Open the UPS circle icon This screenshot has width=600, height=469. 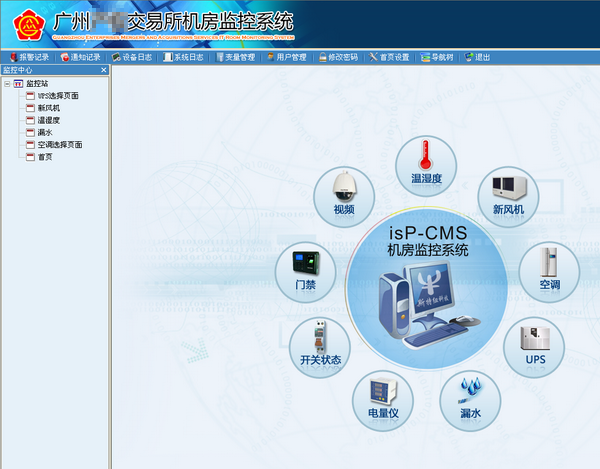coord(534,348)
